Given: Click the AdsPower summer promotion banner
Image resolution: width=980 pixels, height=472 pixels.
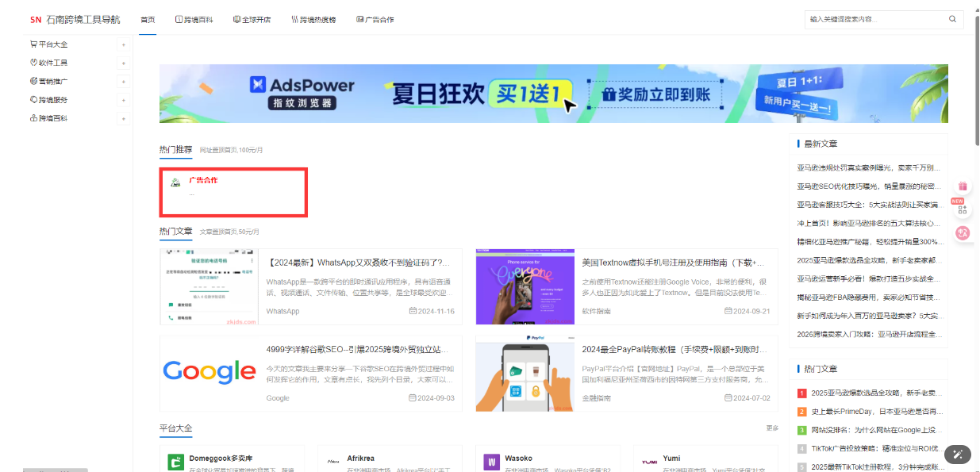Looking at the screenshot, I should tap(554, 94).
